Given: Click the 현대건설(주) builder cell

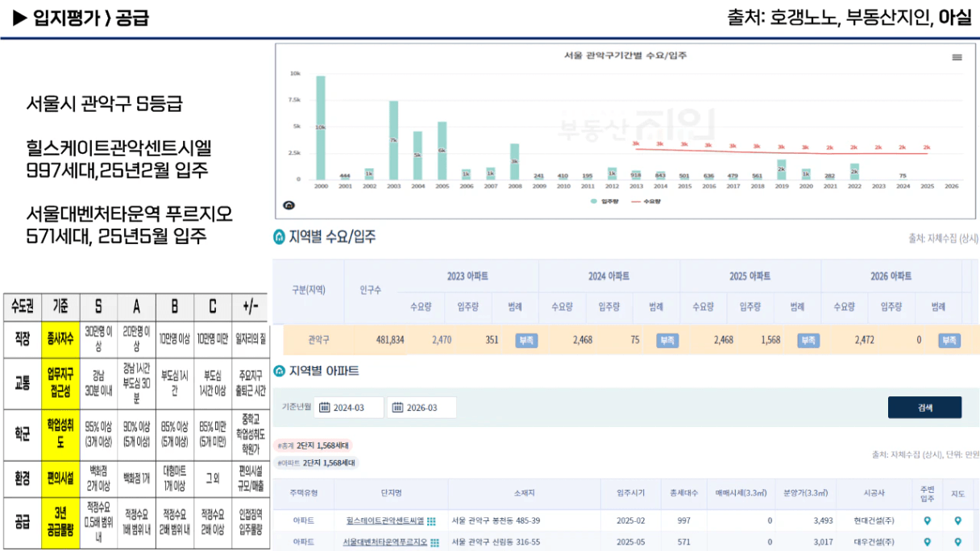Looking at the screenshot, I should point(874,520).
